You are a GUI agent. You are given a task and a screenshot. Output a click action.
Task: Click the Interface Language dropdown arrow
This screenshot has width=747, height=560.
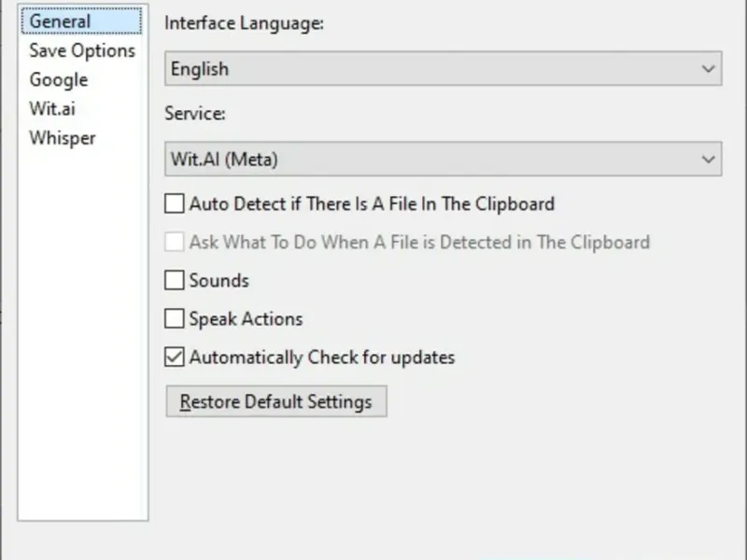pyautogui.click(x=708, y=69)
